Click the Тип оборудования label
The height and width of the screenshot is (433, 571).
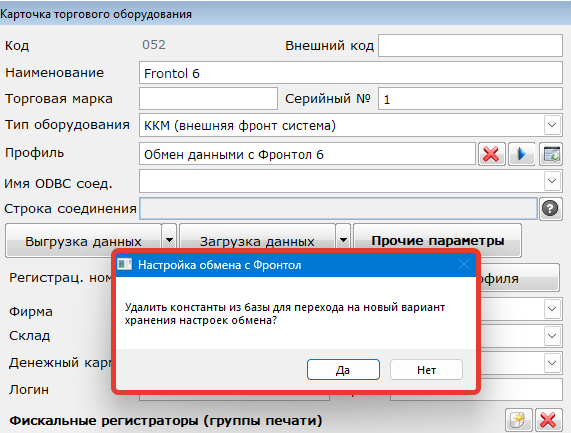[x=67, y=125]
